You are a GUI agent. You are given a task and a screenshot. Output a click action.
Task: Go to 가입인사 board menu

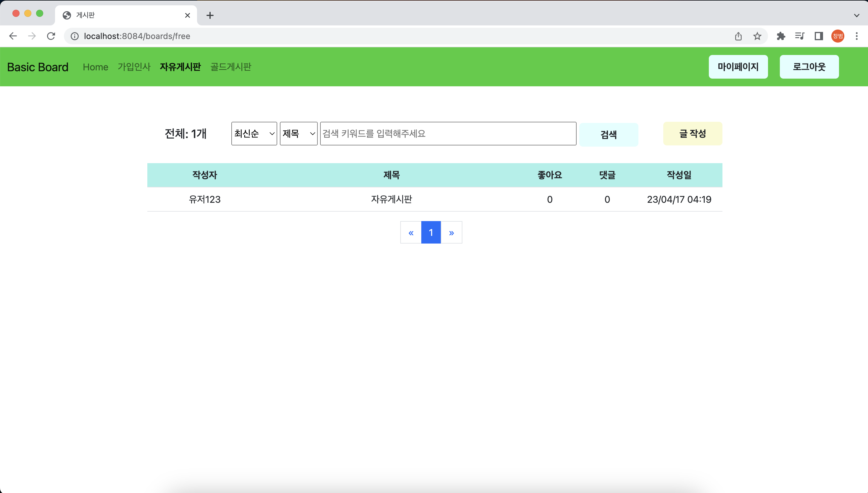[134, 67]
